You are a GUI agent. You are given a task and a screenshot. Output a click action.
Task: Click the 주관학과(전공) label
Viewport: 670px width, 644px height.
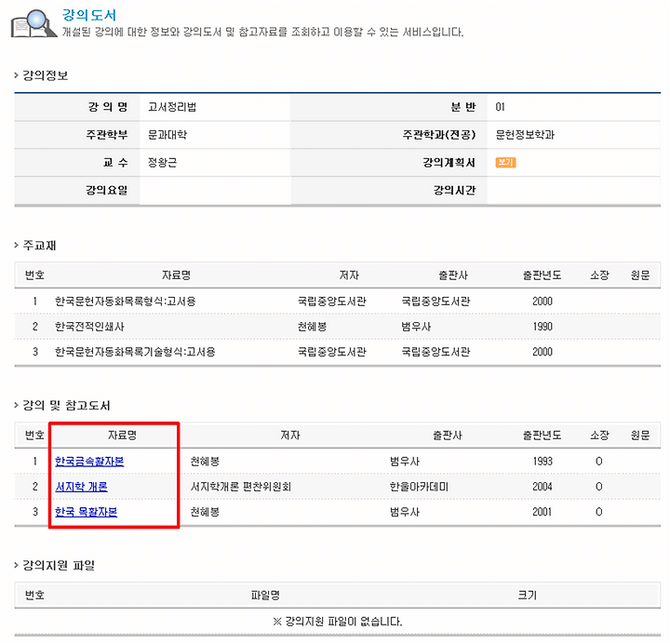click(x=439, y=135)
